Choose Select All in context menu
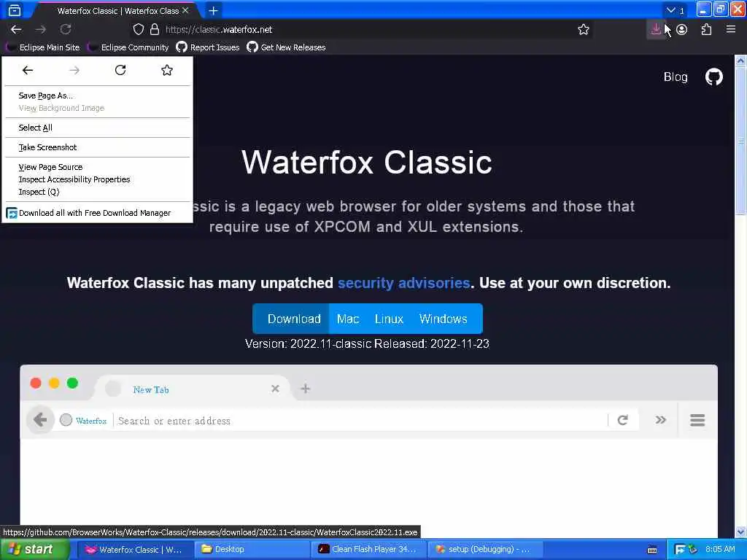This screenshot has width=747, height=560. pyautogui.click(x=97, y=128)
